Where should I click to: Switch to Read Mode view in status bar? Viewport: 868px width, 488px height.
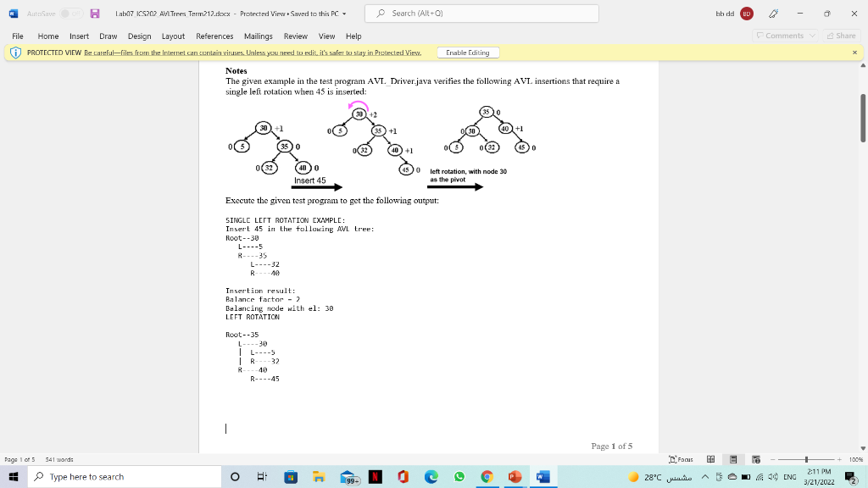tap(712, 459)
